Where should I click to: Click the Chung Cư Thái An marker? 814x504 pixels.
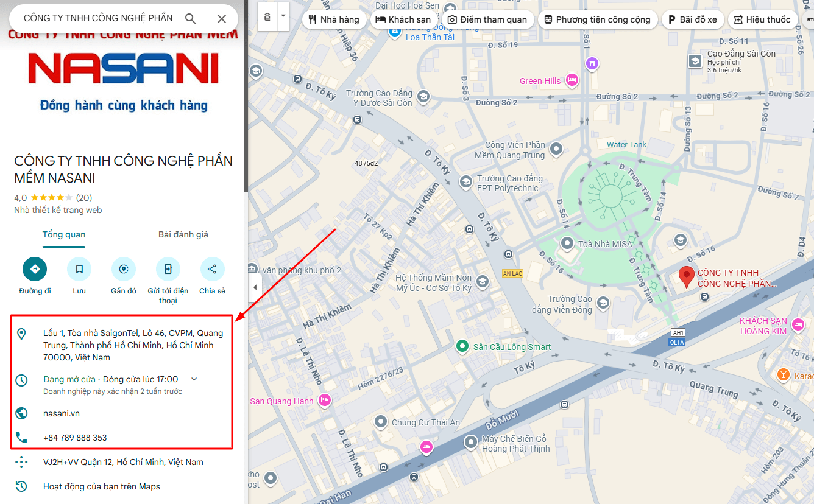point(381,421)
